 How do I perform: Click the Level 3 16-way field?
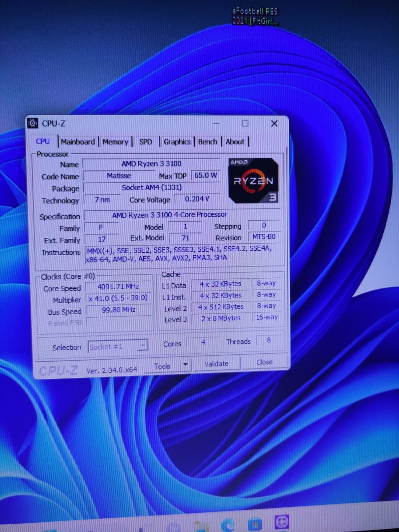click(x=267, y=317)
